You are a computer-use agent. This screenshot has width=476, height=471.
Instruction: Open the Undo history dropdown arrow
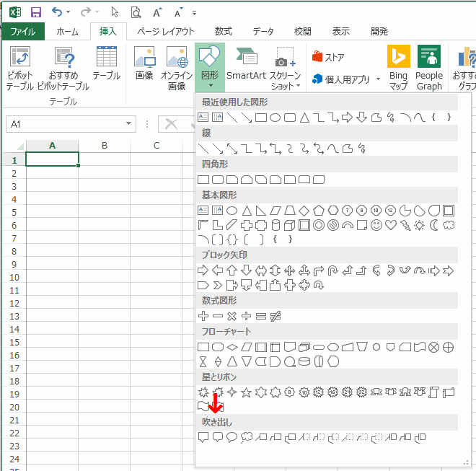[69, 12]
